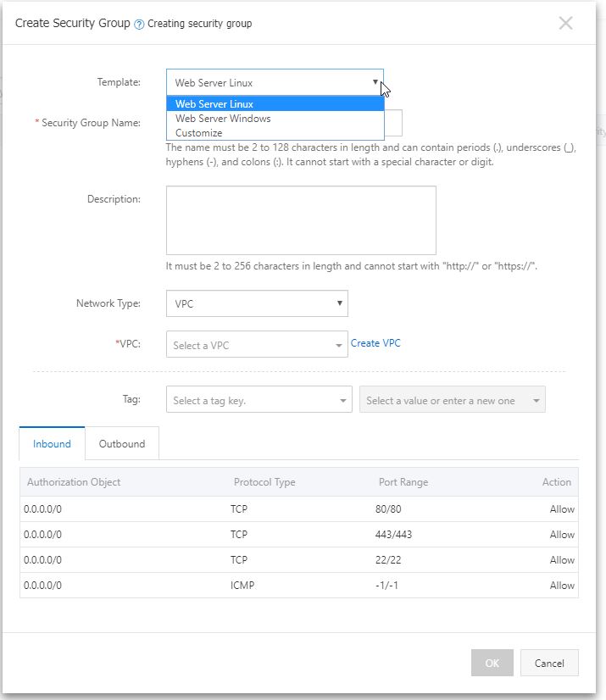The width and height of the screenshot is (606, 700).
Task: Choose the highlighted Web Server Linux option
Action: (215, 104)
